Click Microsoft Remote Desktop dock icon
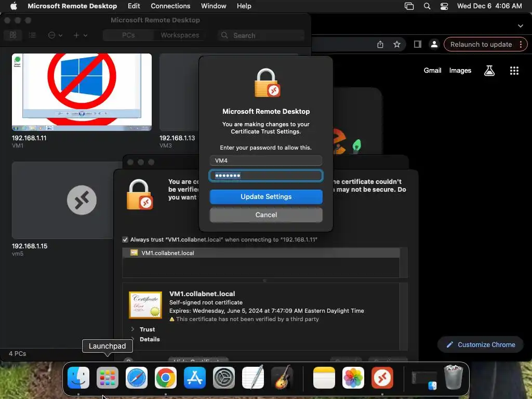Viewport: 532px width, 399px height. pos(382,378)
